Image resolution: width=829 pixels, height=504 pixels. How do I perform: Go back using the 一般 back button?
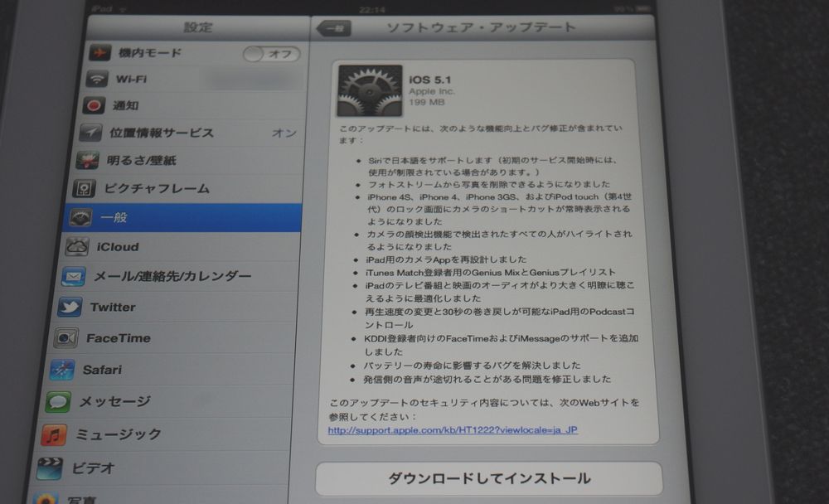(x=334, y=29)
